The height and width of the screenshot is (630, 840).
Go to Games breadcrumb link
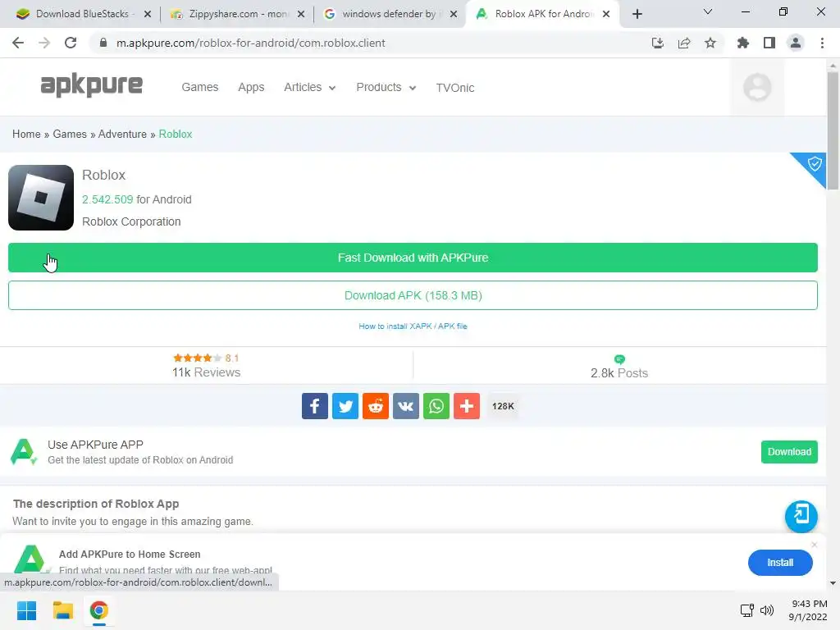[x=70, y=134]
